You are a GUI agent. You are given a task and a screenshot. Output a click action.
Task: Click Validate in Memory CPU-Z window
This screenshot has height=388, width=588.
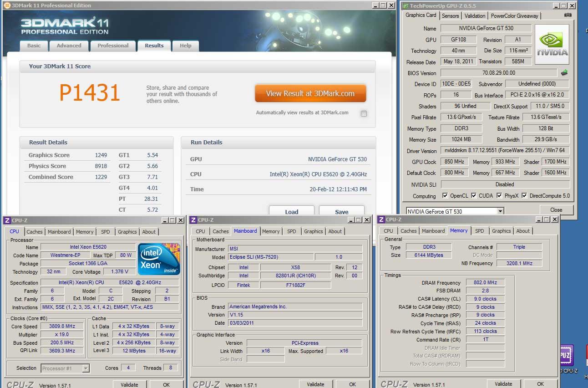pos(503,383)
